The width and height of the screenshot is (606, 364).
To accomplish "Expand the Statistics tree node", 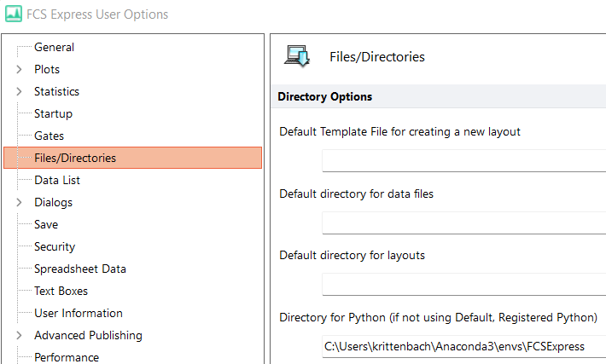I will coord(20,92).
